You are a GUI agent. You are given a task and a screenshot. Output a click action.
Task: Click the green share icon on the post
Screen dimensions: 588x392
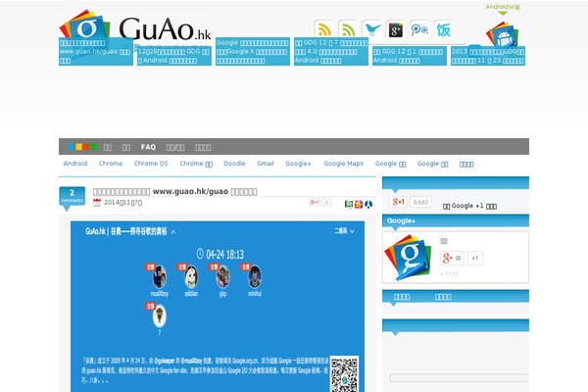pyautogui.click(x=349, y=204)
